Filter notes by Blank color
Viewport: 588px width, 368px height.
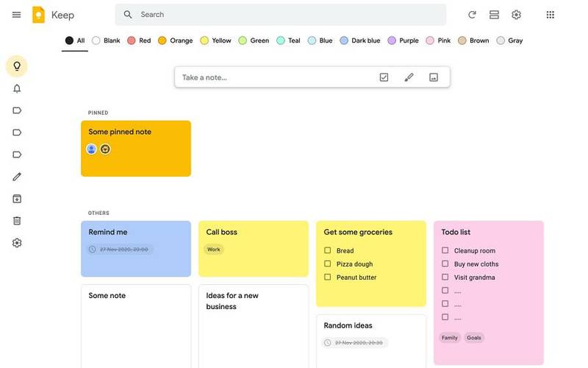106,40
